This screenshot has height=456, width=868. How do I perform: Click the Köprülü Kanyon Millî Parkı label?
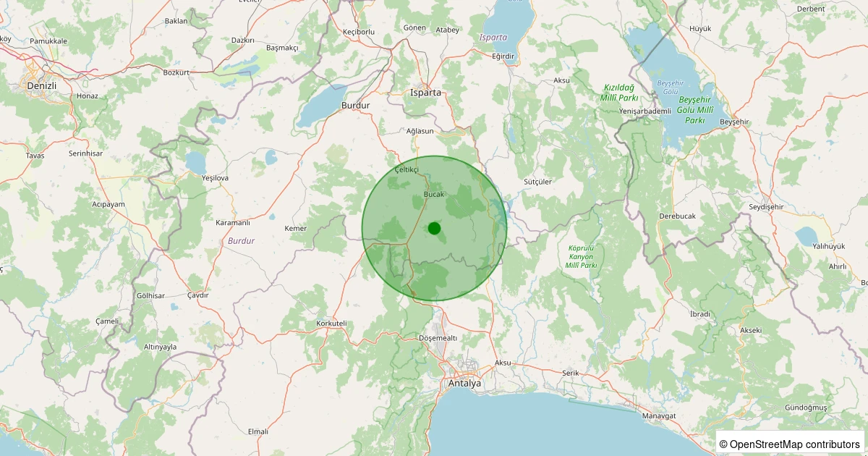coord(581,257)
